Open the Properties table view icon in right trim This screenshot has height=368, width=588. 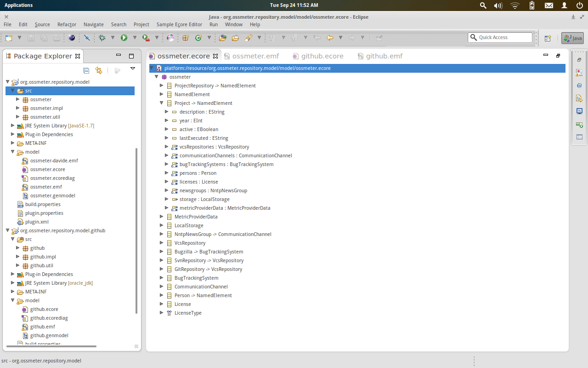click(579, 137)
